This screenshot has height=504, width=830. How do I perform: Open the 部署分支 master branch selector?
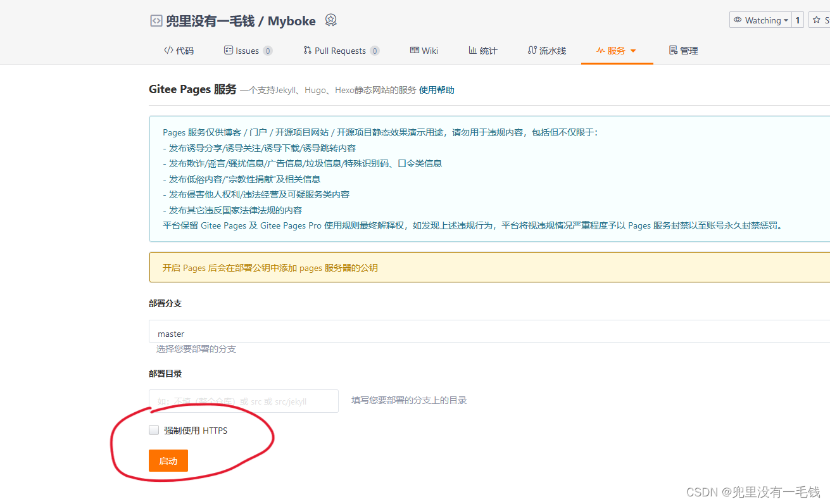pos(489,331)
